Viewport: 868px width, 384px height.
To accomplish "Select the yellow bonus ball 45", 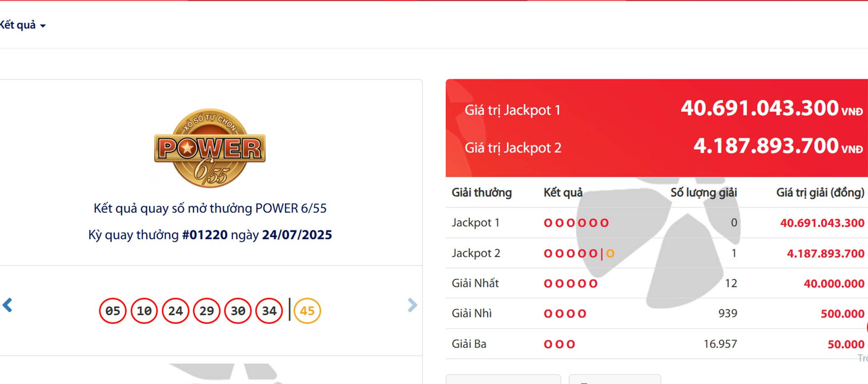I will point(307,311).
